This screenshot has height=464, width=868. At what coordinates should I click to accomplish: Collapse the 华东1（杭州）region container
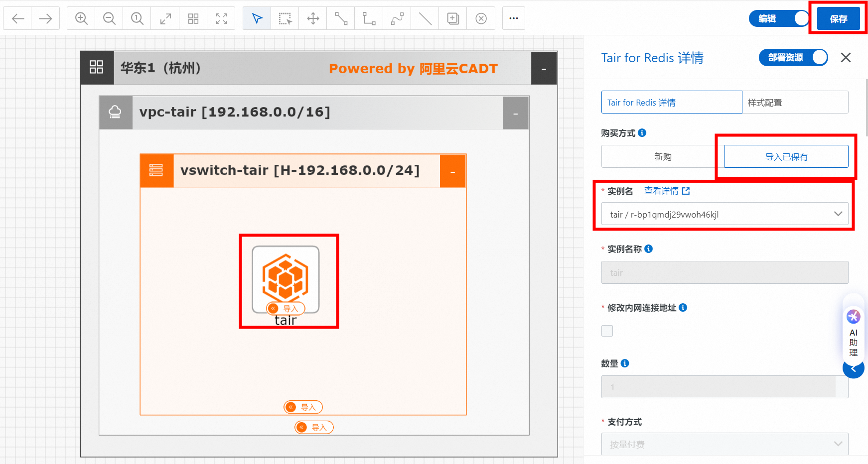pyautogui.click(x=544, y=69)
